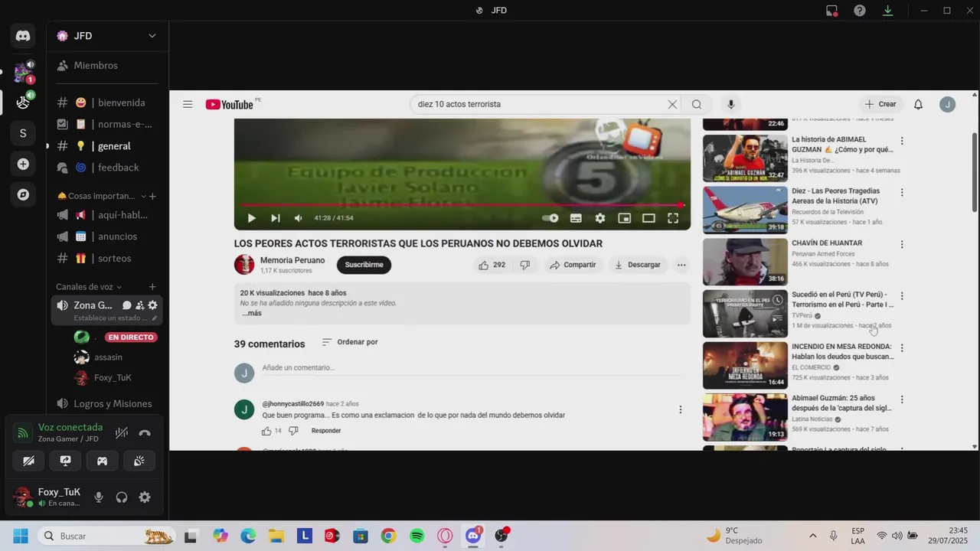This screenshot has height=551, width=980.
Task: Open the sorteos channel
Action: pos(107,258)
